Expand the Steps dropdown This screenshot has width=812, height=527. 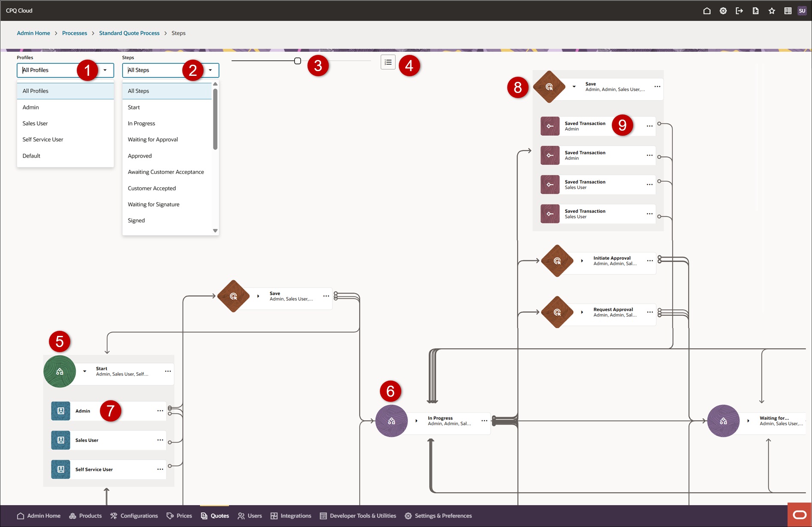[211, 70]
